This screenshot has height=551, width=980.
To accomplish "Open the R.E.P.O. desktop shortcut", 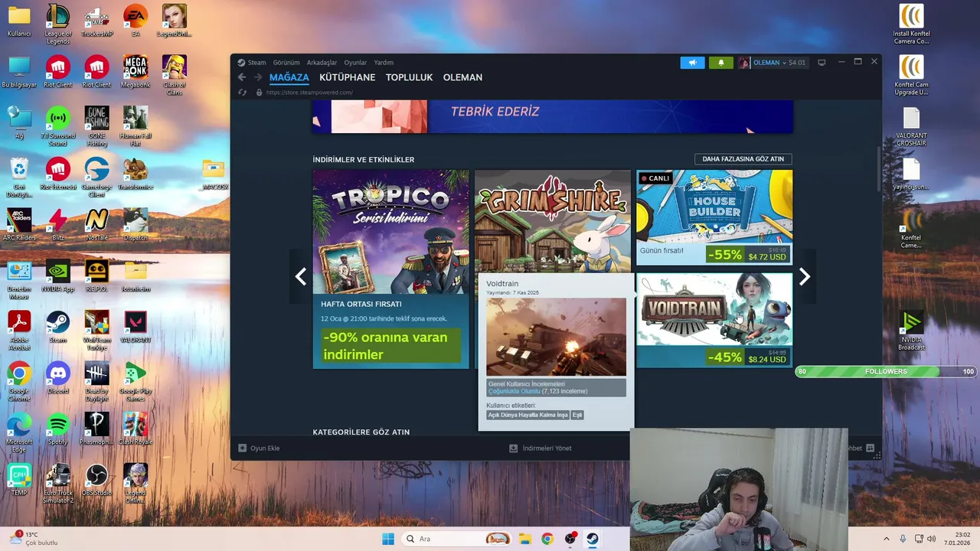I will coord(96,276).
